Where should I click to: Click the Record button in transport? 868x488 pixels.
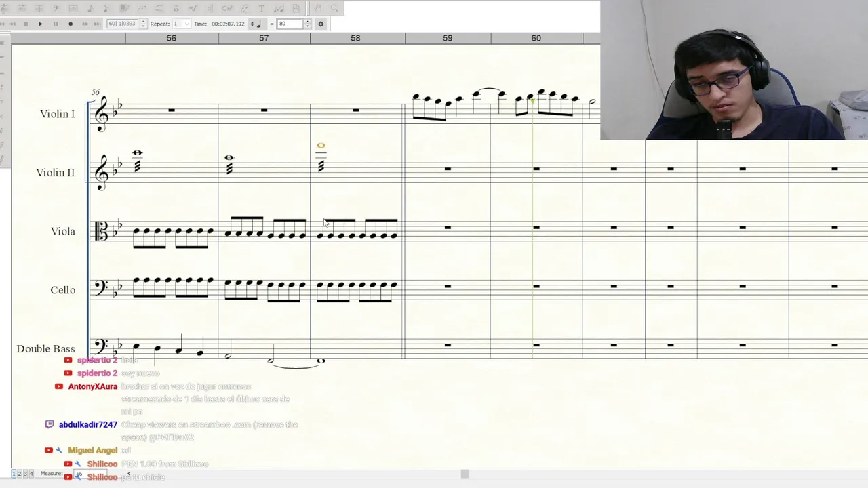71,24
